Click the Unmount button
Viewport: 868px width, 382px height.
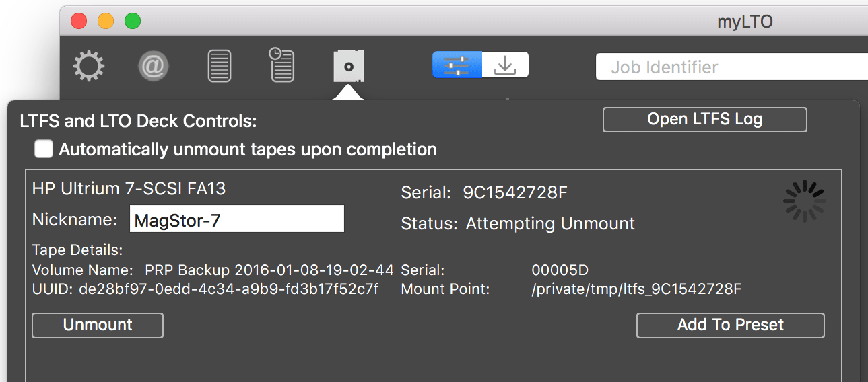pyautogui.click(x=98, y=325)
